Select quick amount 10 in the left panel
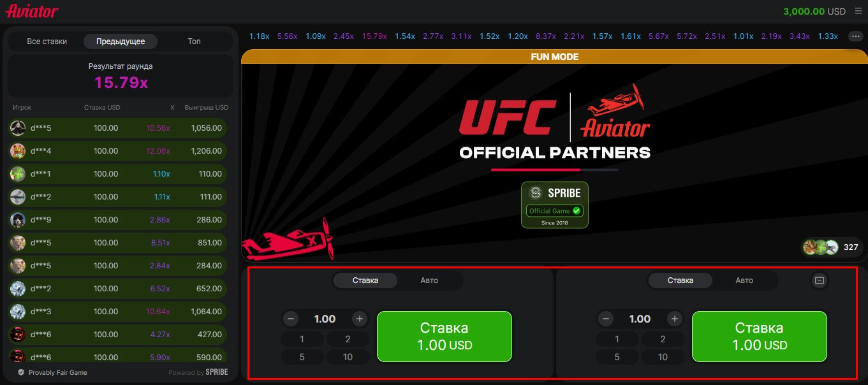868x385 pixels. [x=348, y=357]
